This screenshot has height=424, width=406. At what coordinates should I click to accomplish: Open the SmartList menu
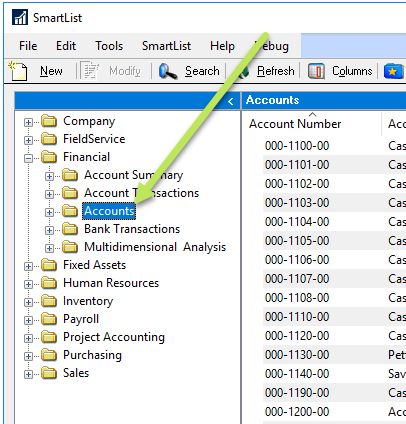click(166, 46)
